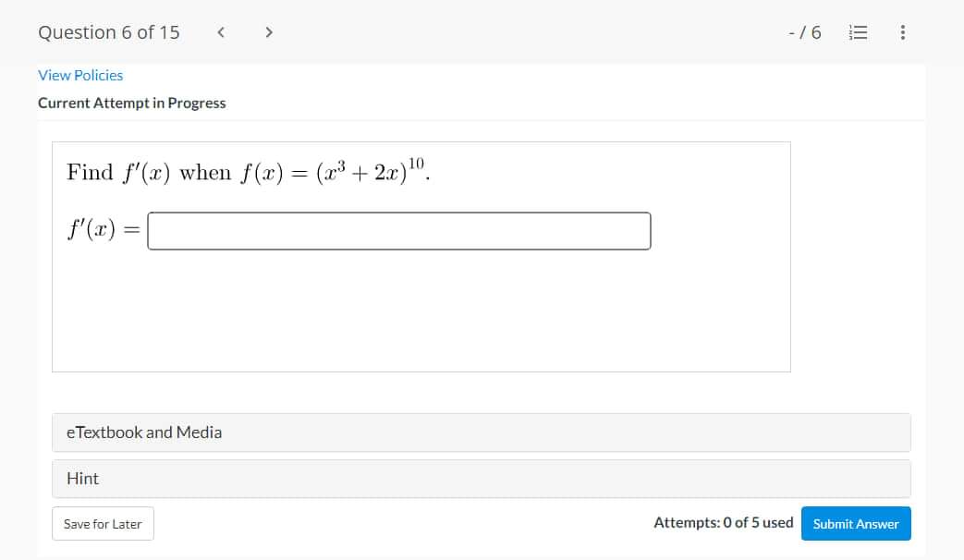Viewport: 964px width, 560px height.
Task: Click the question navigator icon beside the score
Action: [858, 31]
